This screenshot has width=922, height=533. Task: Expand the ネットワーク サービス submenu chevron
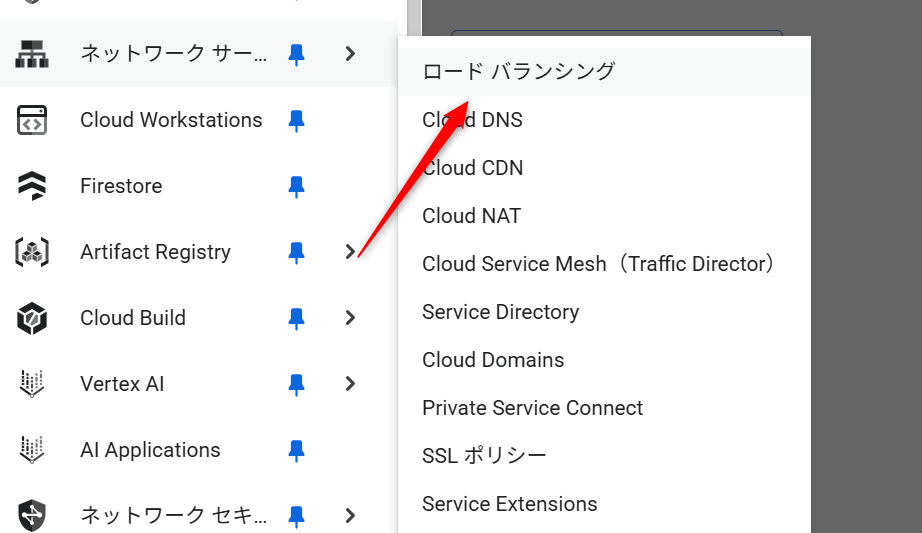(350, 54)
